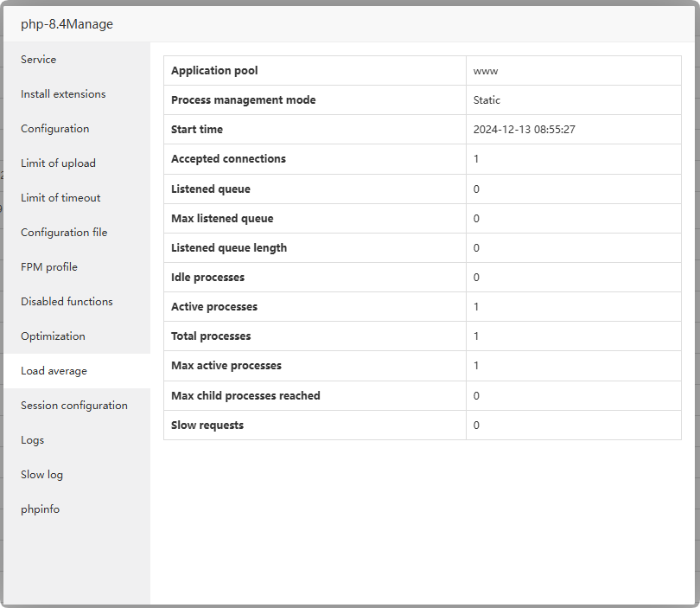Open the Optimization section
Screen dimensions: 700x608
point(53,336)
